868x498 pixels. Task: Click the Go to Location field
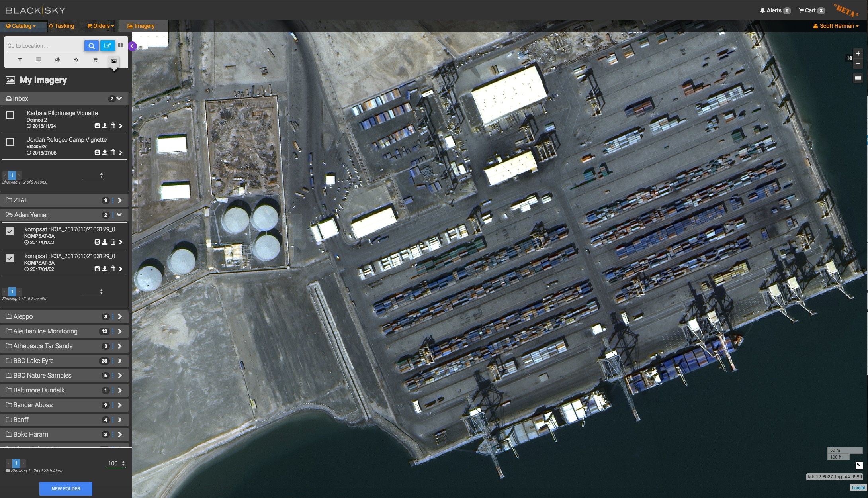coord(45,46)
